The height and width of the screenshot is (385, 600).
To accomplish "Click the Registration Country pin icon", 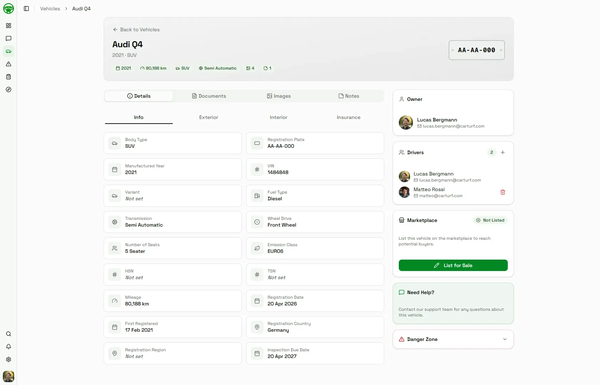I will coord(257,327).
